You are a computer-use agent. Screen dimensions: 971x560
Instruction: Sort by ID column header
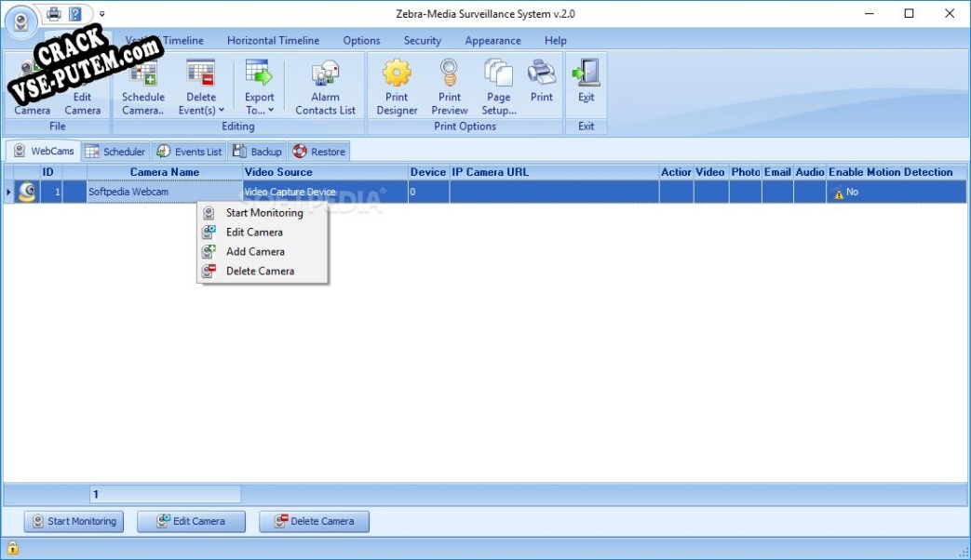(51, 172)
